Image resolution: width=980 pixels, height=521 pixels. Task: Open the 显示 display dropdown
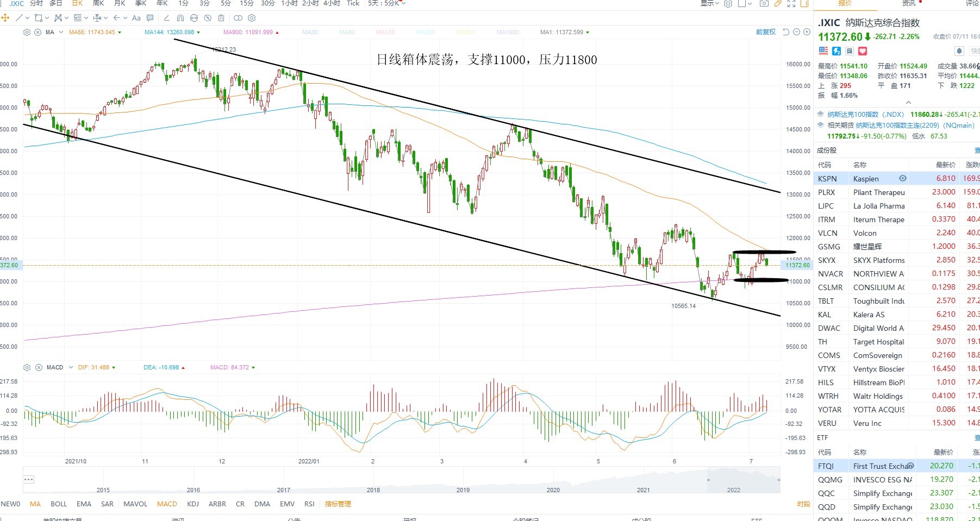(709, 3)
